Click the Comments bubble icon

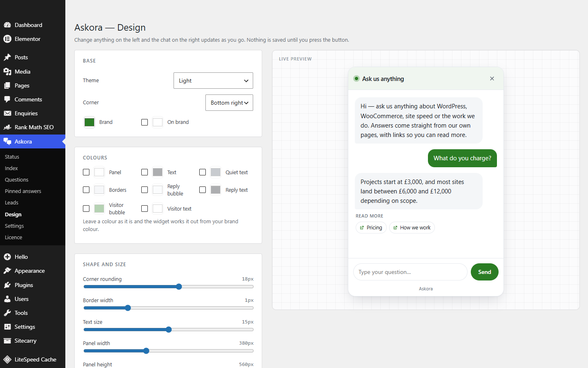click(7, 99)
